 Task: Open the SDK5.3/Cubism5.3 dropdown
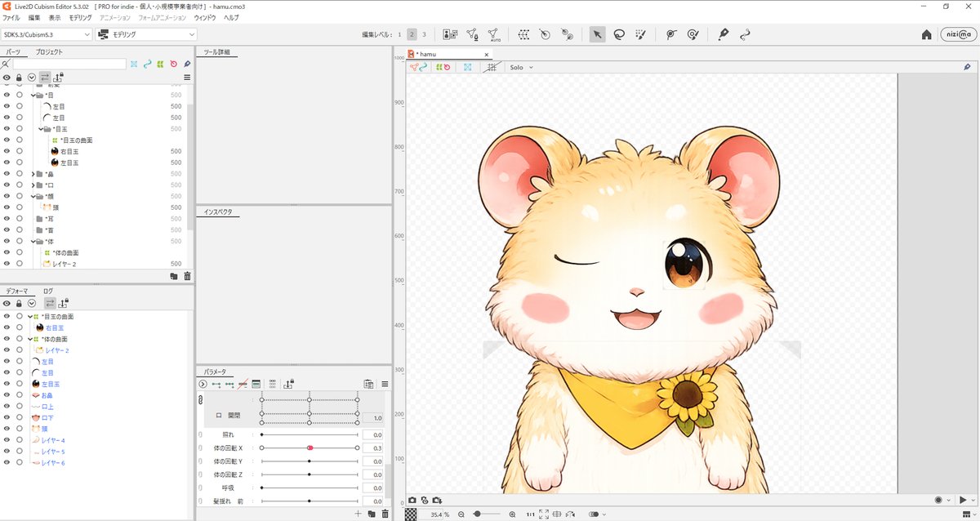(47, 34)
